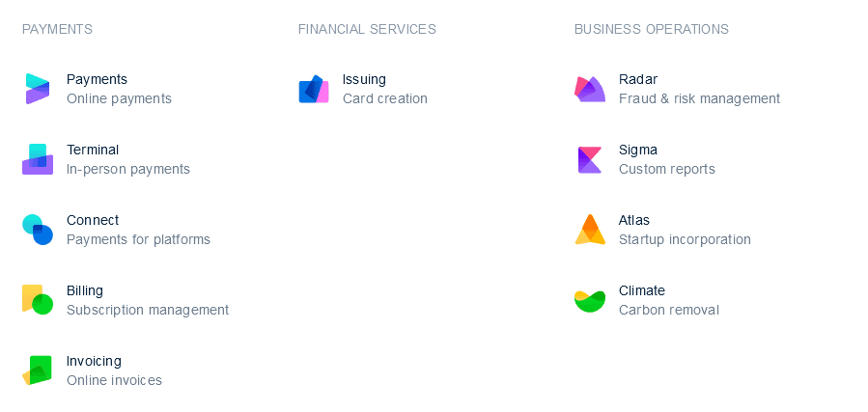Select the Invoicing menu entry

[x=94, y=361]
